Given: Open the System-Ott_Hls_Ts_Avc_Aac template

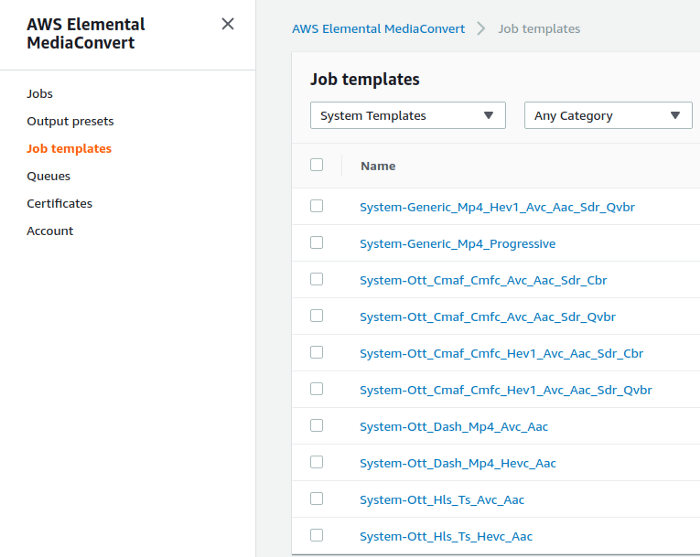Looking at the screenshot, I should click(441, 500).
